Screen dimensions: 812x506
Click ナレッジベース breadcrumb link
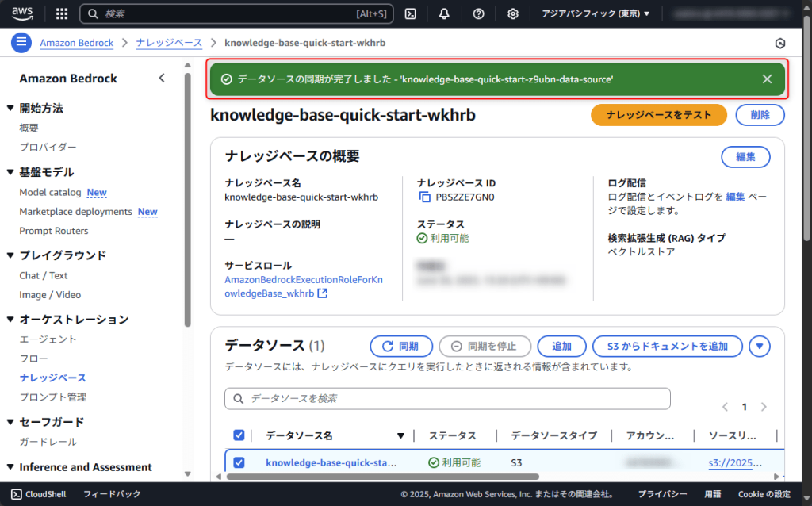169,43
